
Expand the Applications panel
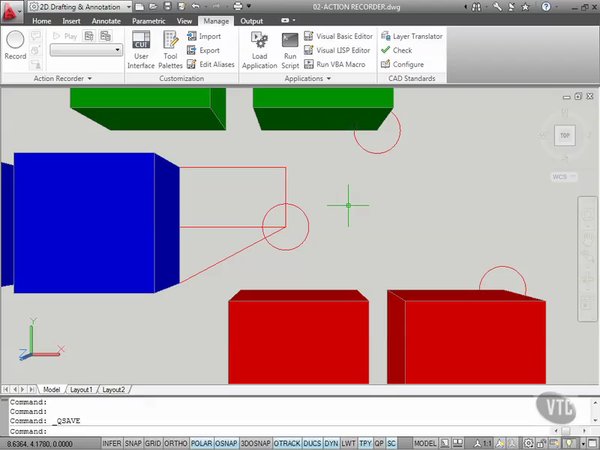(x=307, y=78)
